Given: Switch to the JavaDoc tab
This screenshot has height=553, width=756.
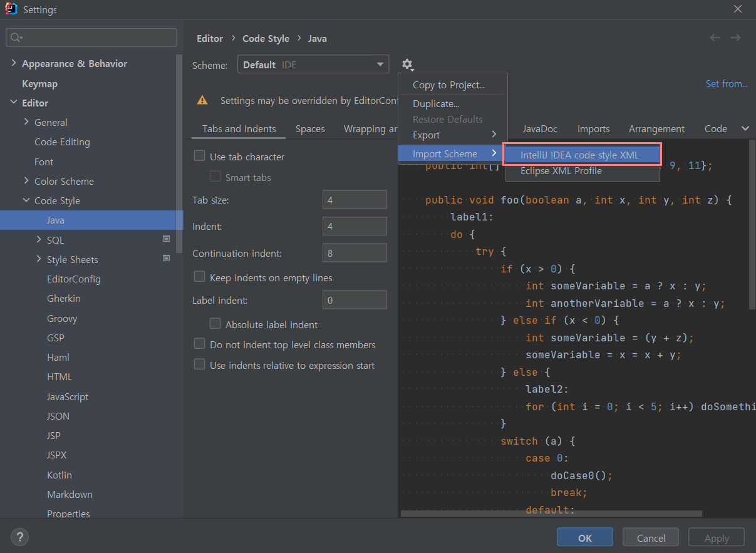Looking at the screenshot, I should tap(540, 128).
